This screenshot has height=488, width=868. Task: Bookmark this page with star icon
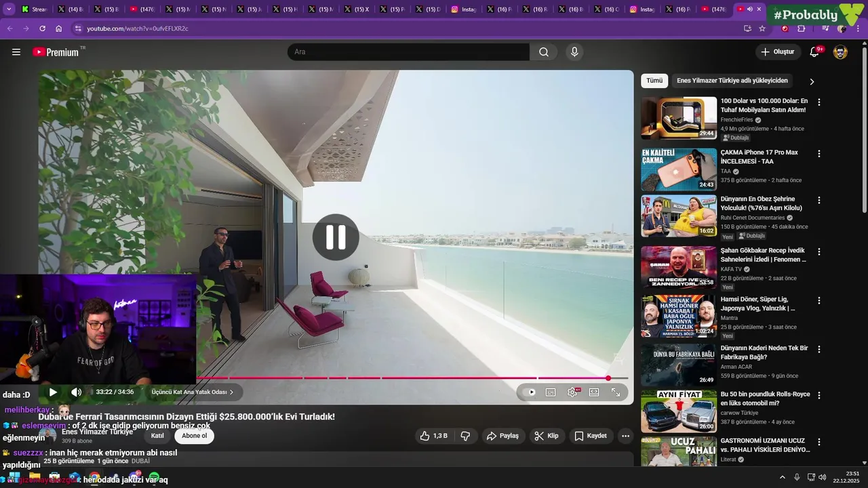(x=762, y=28)
